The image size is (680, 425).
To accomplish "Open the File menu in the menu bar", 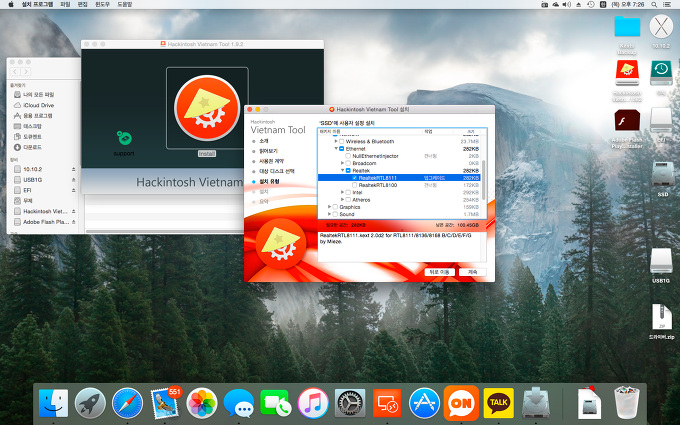I will (x=65, y=4).
